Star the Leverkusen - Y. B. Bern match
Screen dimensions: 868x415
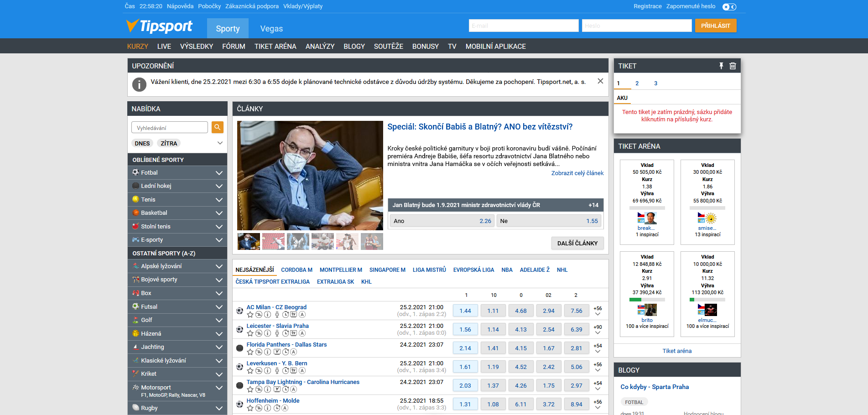(250, 370)
